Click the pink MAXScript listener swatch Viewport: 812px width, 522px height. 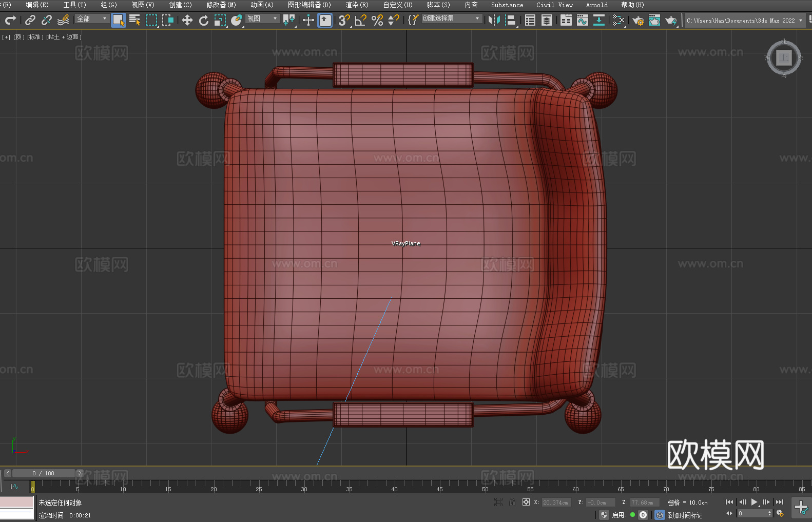tap(17, 502)
